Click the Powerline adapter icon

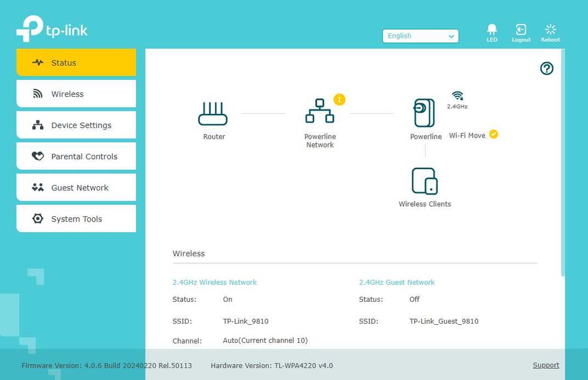[x=425, y=113]
